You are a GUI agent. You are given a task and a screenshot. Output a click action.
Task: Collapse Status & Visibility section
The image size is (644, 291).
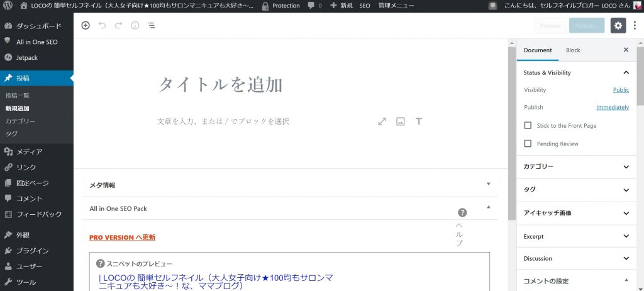[576, 72]
